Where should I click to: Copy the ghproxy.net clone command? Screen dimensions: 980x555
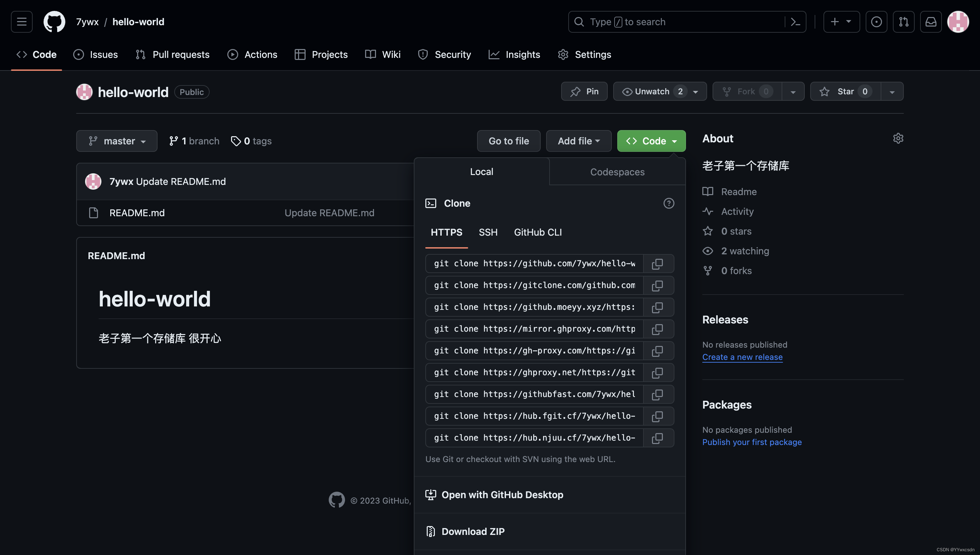tap(657, 372)
